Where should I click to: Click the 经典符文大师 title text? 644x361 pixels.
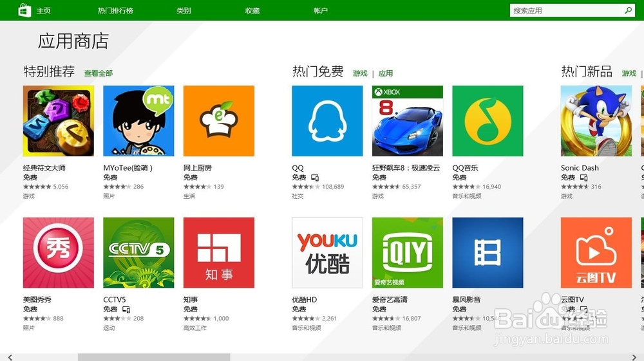pyautogui.click(x=44, y=168)
